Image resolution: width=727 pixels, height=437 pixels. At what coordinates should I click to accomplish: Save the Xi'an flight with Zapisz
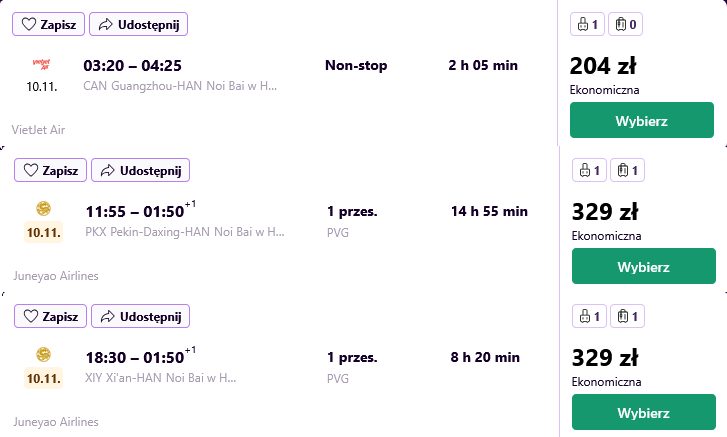pos(50,316)
